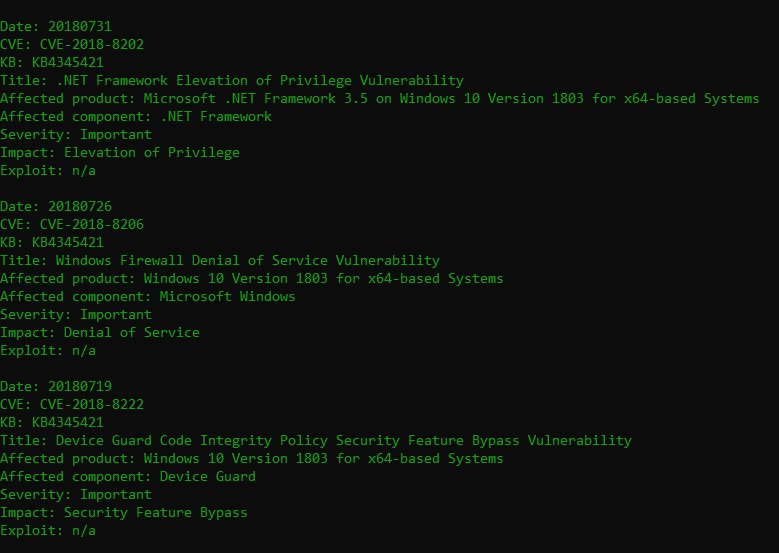Click the 'Impact: Elevation of Privilege' line

pyautogui.click(x=120, y=152)
